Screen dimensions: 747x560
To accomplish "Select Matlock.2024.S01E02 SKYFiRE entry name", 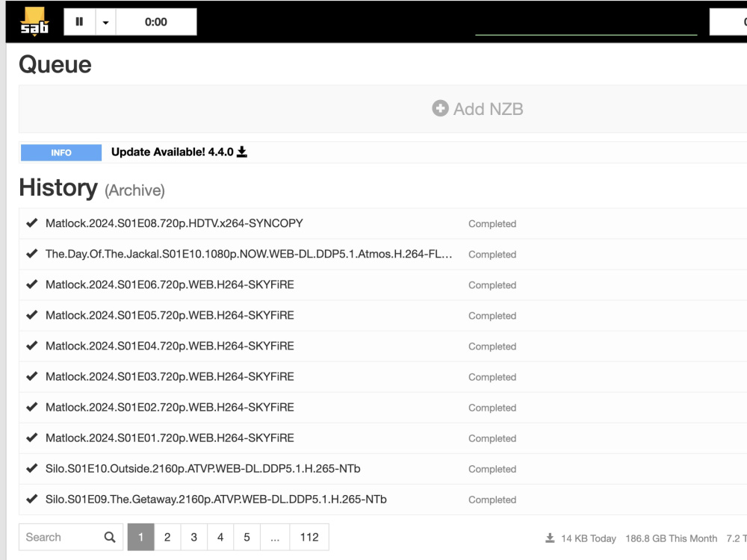I will click(170, 407).
